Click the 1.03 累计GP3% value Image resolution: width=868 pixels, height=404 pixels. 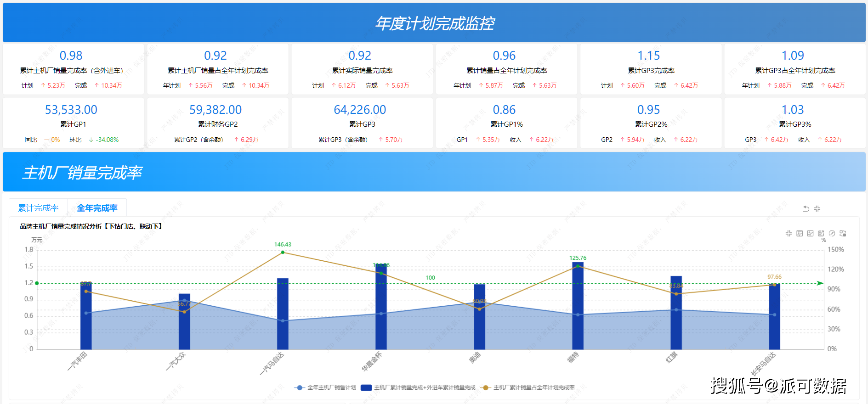click(793, 110)
